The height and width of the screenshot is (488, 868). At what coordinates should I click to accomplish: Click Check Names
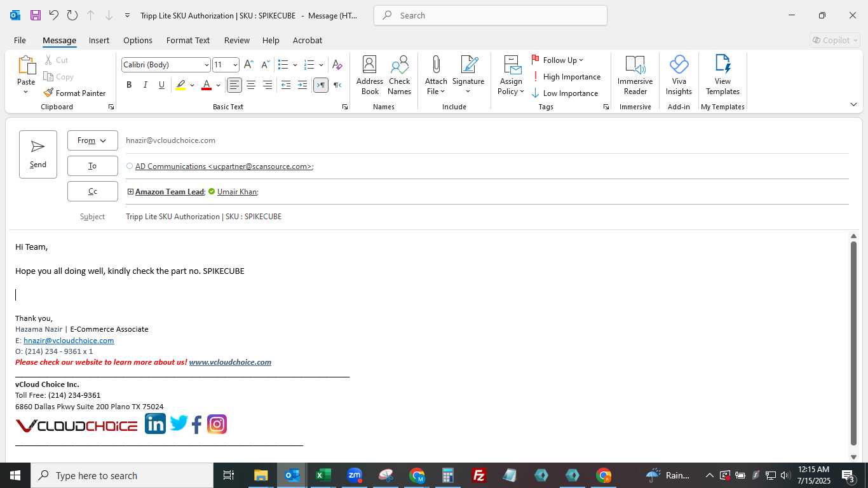pyautogui.click(x=400, y=75)
